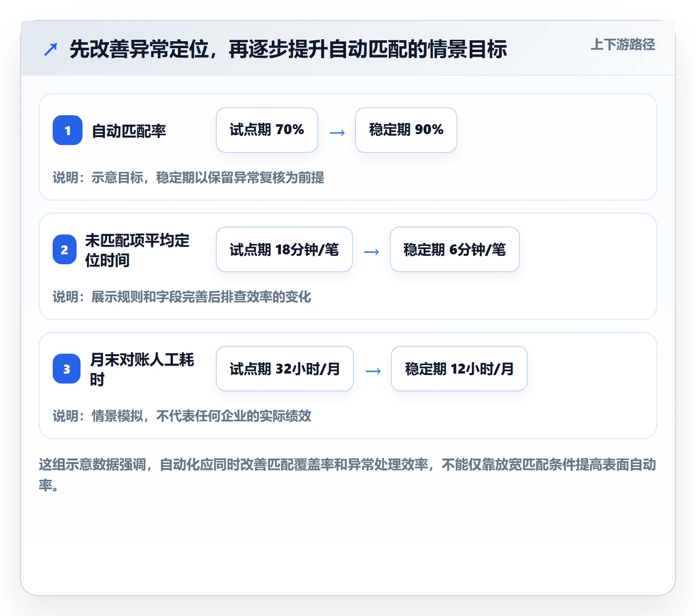This screenshot has height=616, width=696.
Task: Choose the 稳定期 12小时/月 chip
Action: [459, 369]
